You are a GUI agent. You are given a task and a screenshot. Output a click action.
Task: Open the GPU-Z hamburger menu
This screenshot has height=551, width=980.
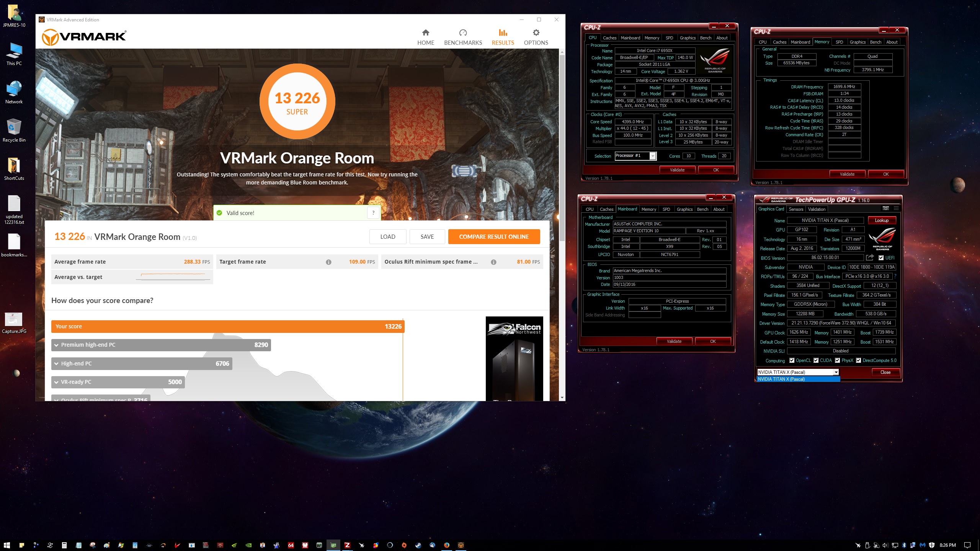point(896,209)
